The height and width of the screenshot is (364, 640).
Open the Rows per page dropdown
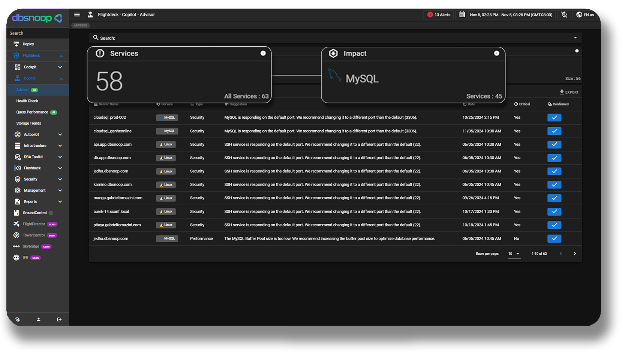pyautogui.click(x=514, y=254)
